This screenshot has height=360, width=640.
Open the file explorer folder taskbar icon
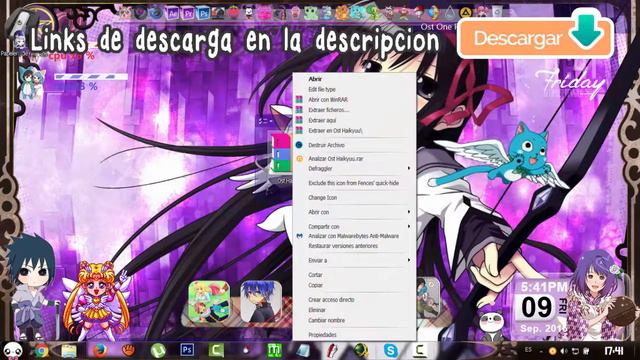69,351
